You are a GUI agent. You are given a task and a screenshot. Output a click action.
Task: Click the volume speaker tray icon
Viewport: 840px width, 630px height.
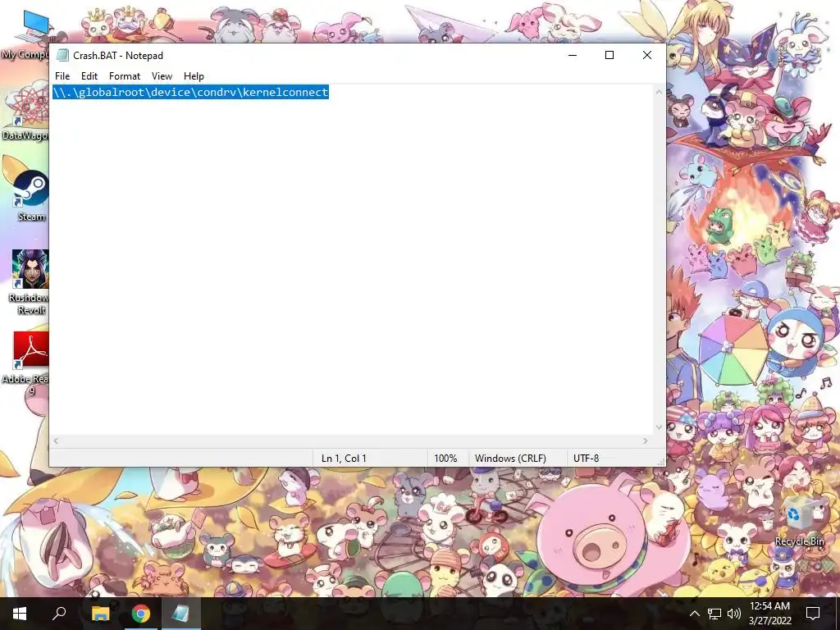pyautogui.click(x=734, y=614)
